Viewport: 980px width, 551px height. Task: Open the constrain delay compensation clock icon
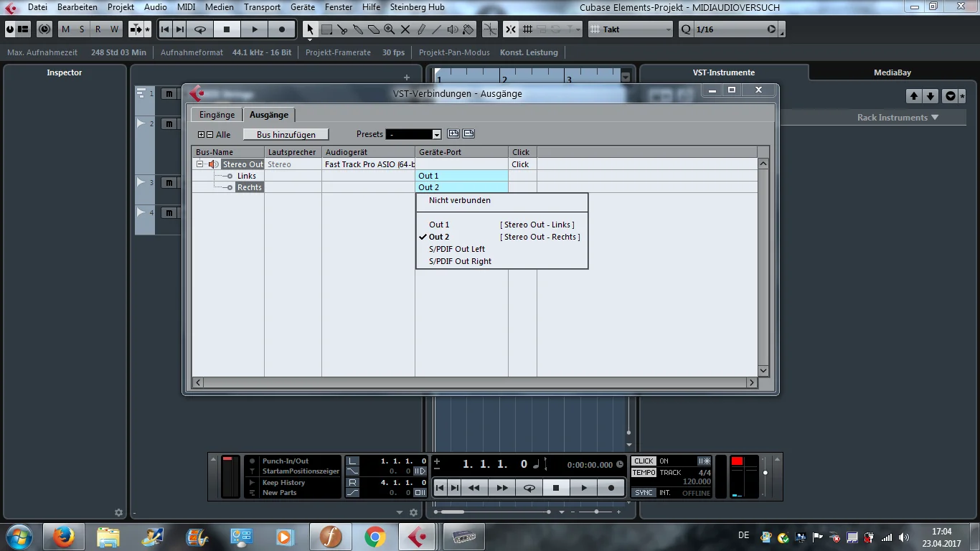click(x=45, y=29)
